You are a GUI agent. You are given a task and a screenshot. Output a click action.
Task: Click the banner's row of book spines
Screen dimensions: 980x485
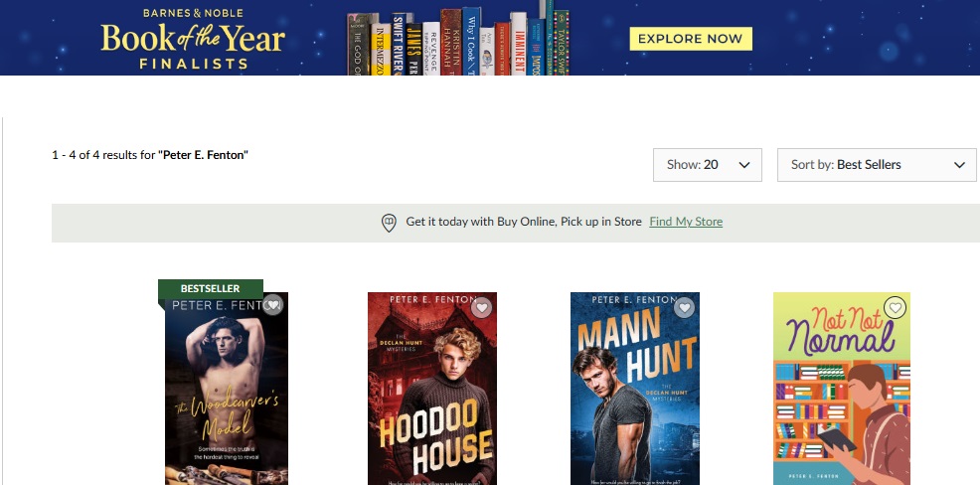click(x=458, y=39)
